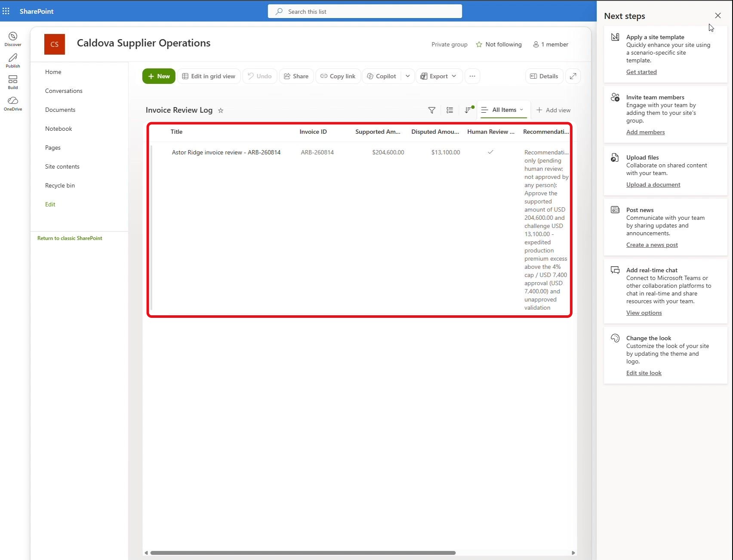Open Discover in the left rail
This screenshot has width=733, height=560.
pyautogui.click(x=13, y=39)
